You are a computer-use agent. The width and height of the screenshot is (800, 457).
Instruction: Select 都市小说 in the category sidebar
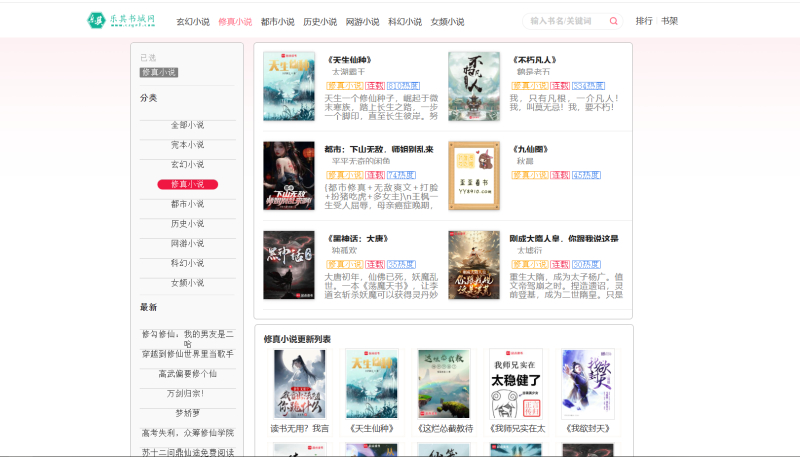point(188,204)
